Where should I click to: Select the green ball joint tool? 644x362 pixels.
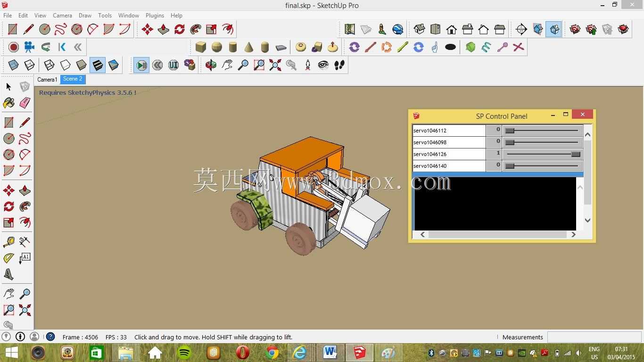click(x=471, y=47)
